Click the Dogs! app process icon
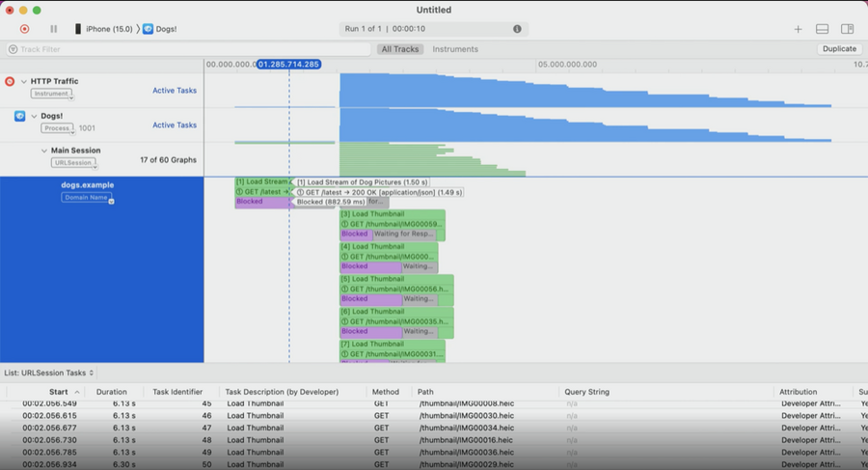Image resolution: width=868 pixels, height=470 pixels. [x=20, y=116]
